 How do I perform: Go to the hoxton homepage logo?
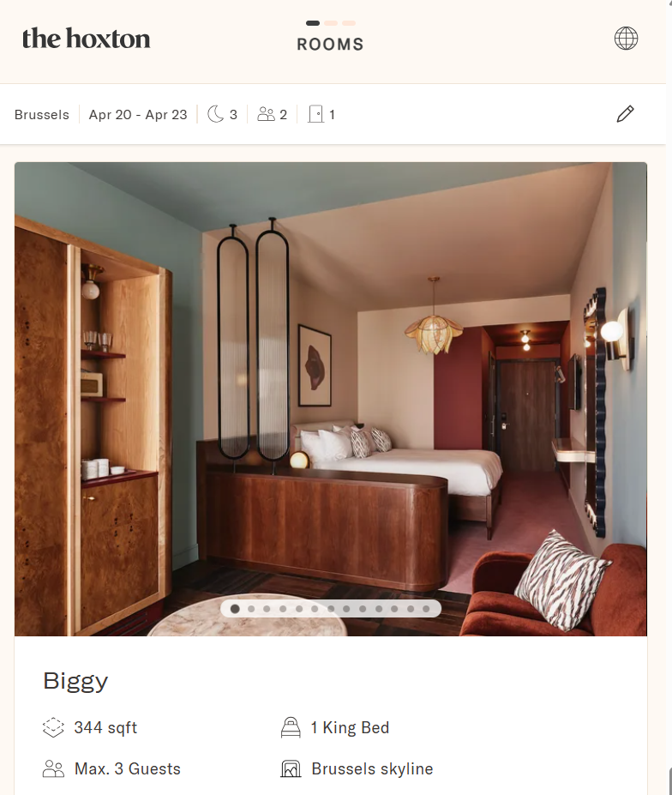coord(87,39)
